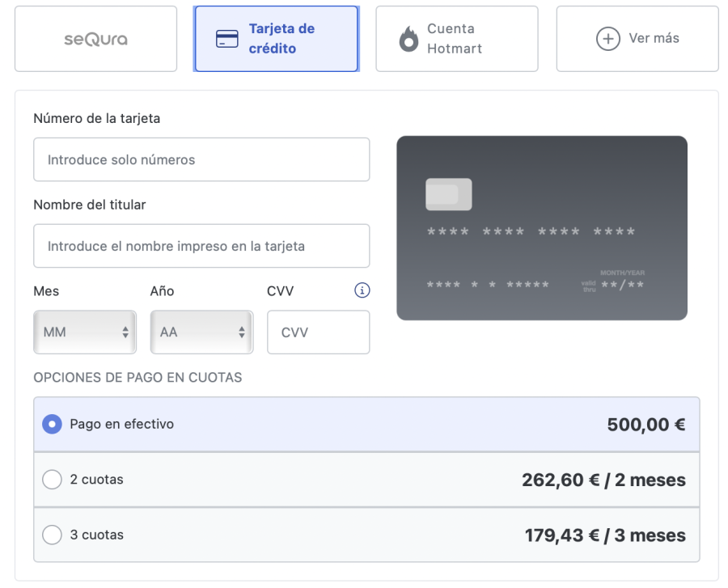Switch to the Cuenta Hotmart tab
The width and height of the screenshot is (728, 588).
(457, 37)
